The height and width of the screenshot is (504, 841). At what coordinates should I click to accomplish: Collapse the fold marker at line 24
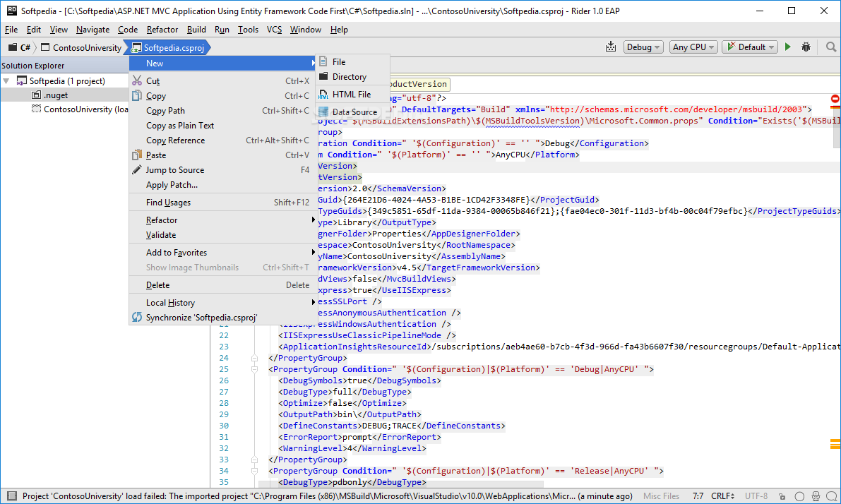(254, 358)
